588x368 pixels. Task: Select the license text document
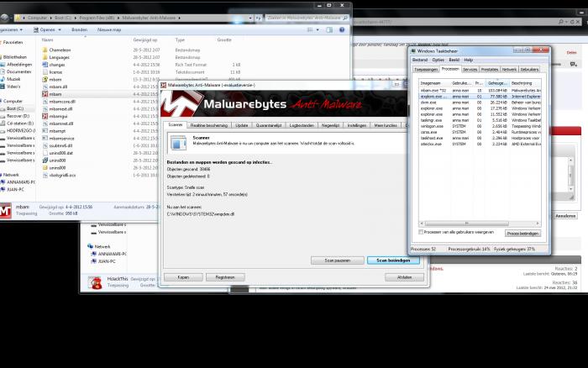(55, 72)
